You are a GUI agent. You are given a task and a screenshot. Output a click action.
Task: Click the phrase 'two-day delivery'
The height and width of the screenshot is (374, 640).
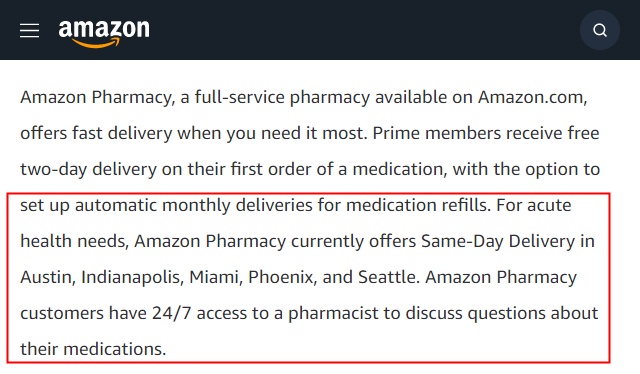coord(89,169)
